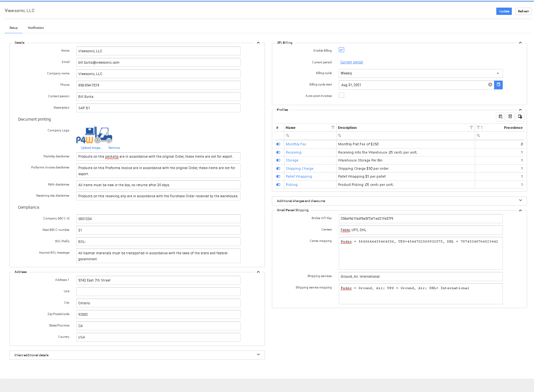The image size is (534, 392).
Task: Open the Current period link
Action: click(351, 62)
